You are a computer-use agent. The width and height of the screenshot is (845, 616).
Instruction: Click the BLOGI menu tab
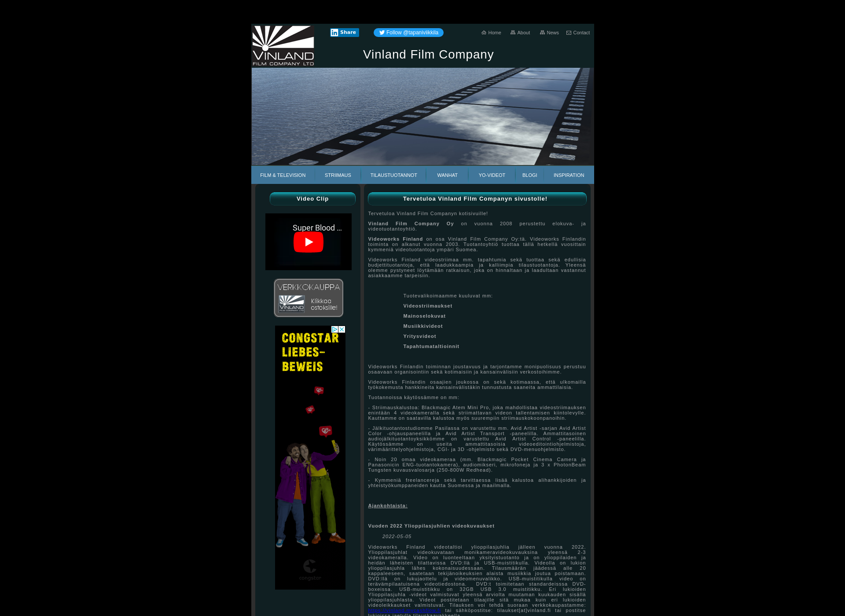(x=529, y=175)
